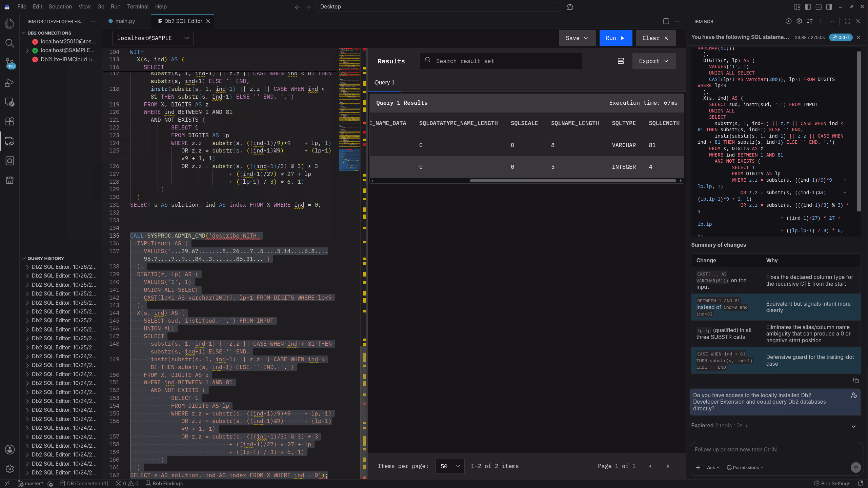Go to next results page arrow

click(668, 466)
